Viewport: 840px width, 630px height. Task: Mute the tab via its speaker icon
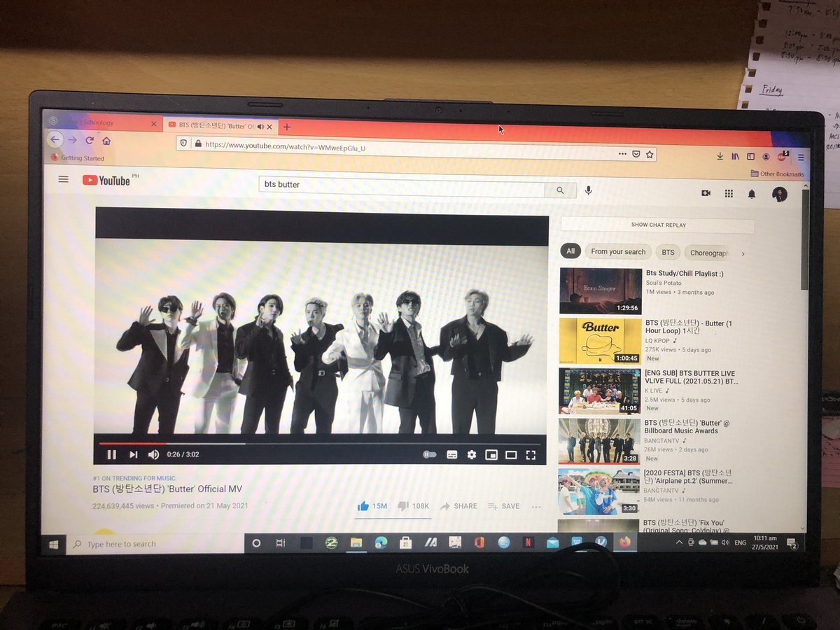[x=261, y=127]
